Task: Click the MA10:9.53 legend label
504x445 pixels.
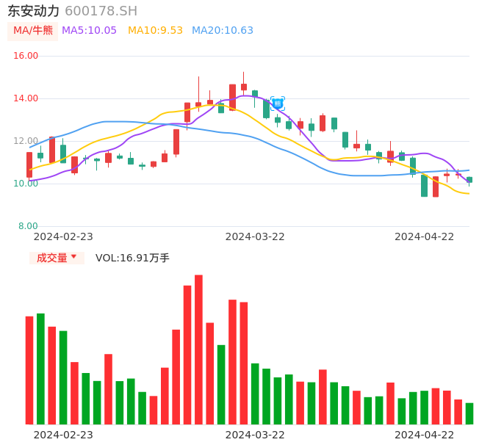Action: pos(155,31)
